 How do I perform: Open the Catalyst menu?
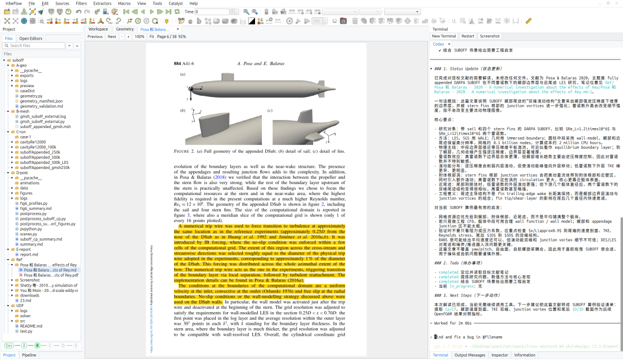(x=175, y=3)
